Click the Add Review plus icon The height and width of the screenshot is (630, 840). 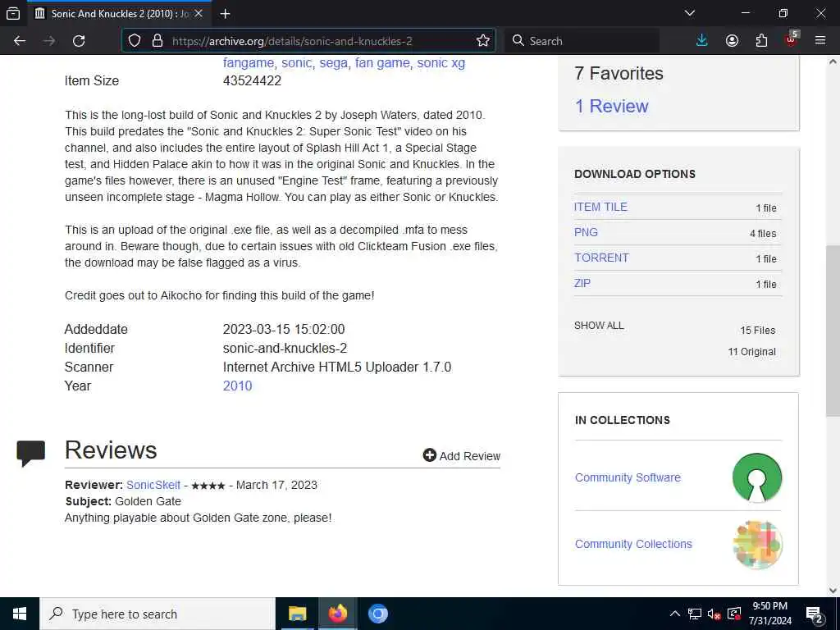coord(430,455)
